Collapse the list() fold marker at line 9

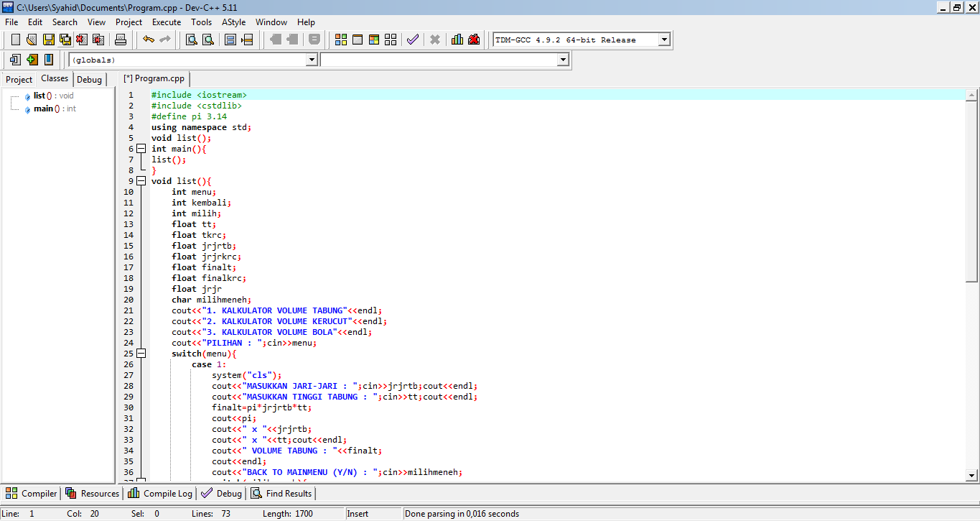pyautogui.click(x=141, y=181)
